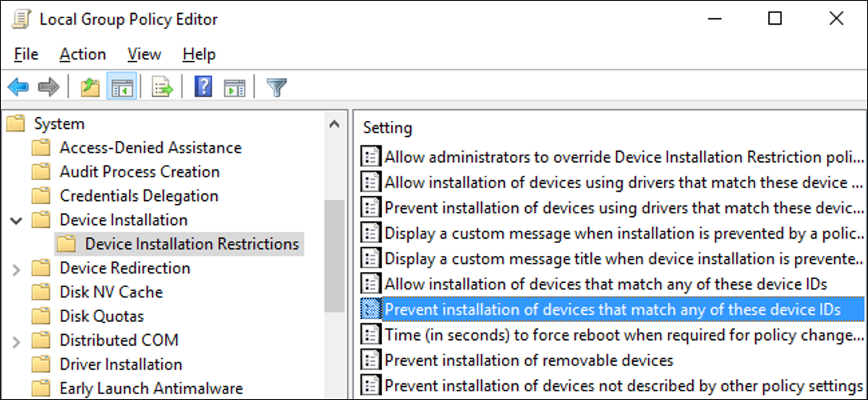Open Help via the question mark icon
This screenshot has width=868, height=400.
pos(204,88)
